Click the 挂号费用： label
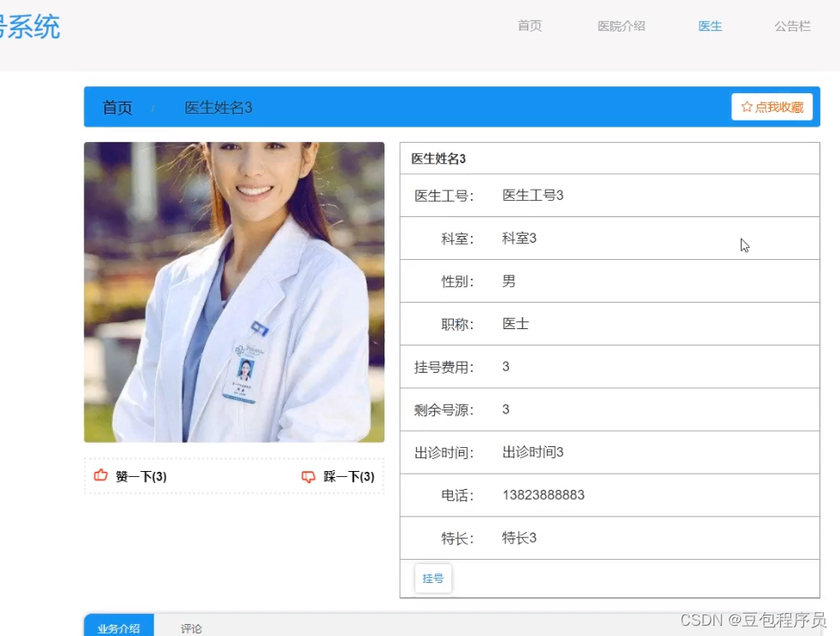The width and height of the screenshot is (840, 636). 444,367
